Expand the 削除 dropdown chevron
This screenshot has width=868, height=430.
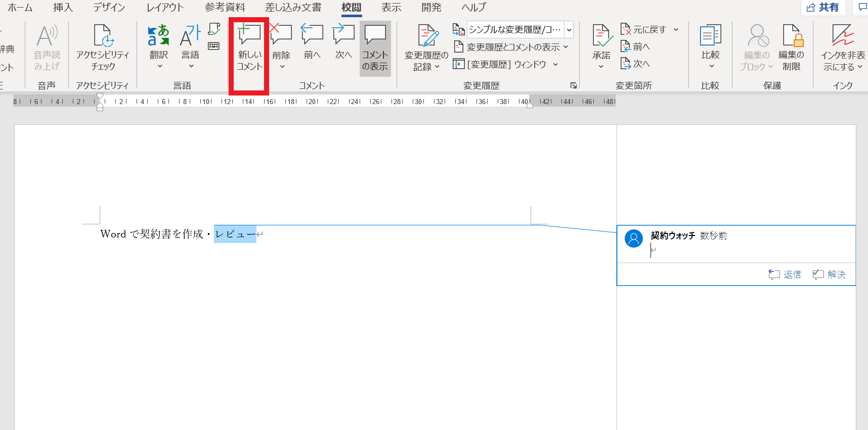pos(282,66)
